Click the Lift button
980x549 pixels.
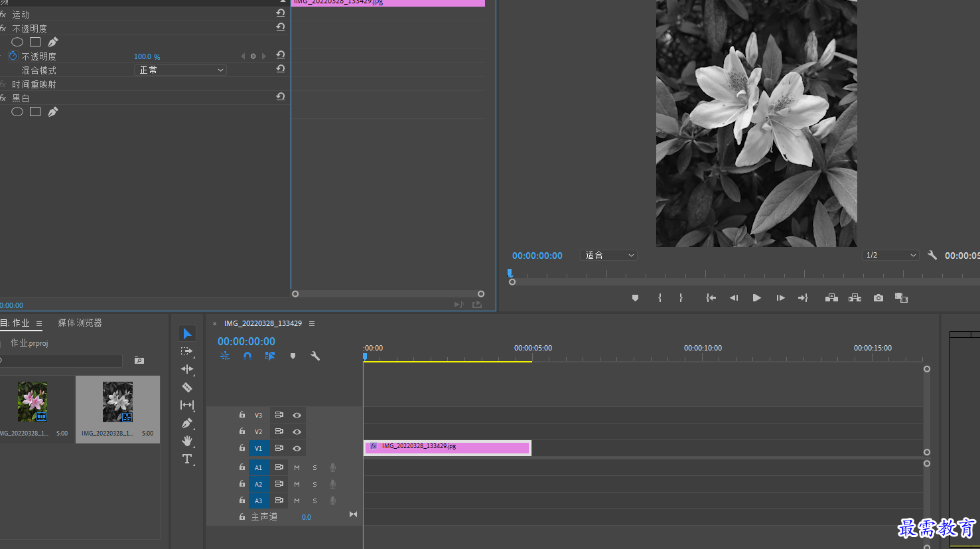click(831, 298)
